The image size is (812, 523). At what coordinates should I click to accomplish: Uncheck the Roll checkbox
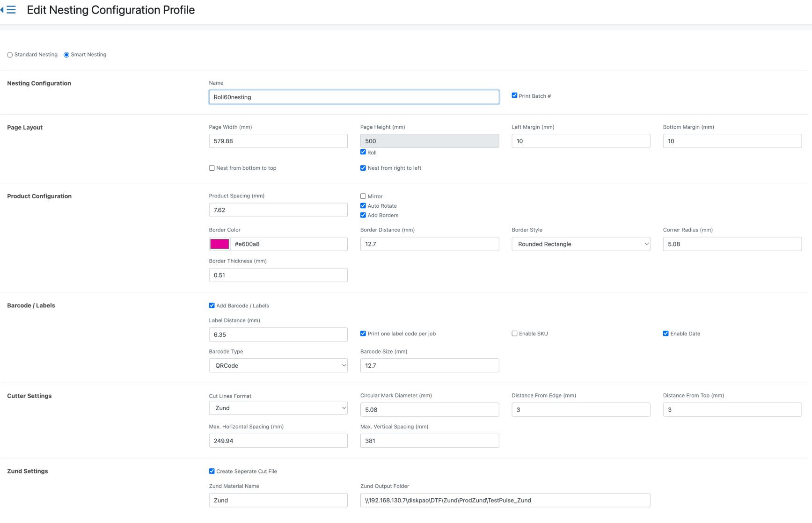(363, 152)
